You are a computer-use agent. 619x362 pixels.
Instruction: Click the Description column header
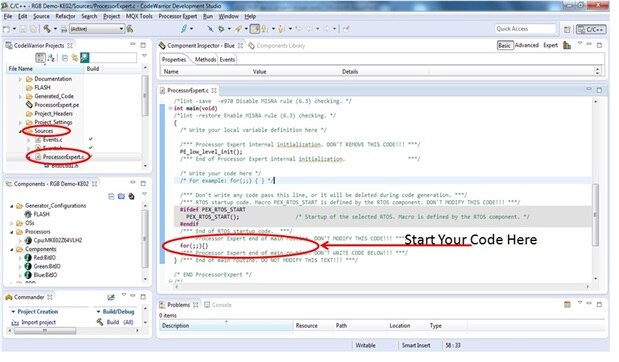pos(227,326)
